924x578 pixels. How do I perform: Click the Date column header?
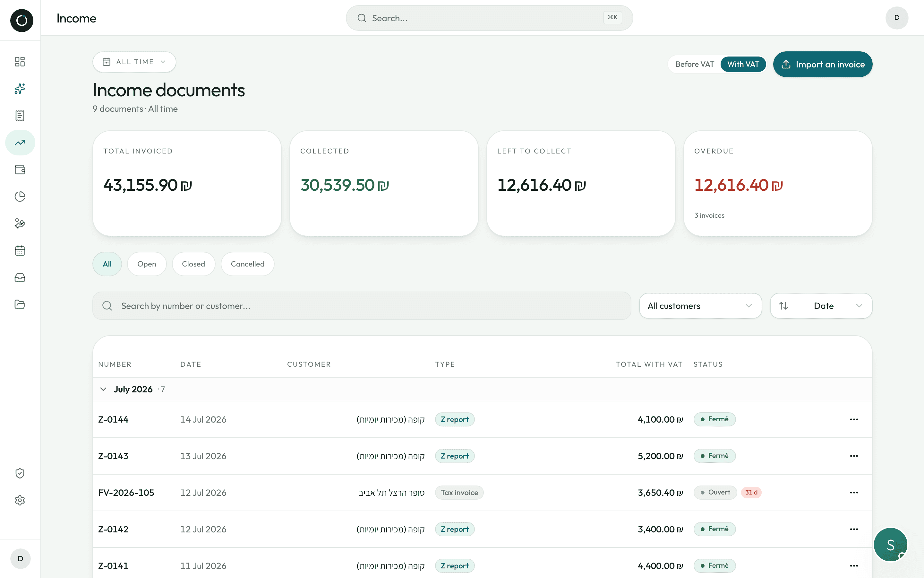click(191, 364)
